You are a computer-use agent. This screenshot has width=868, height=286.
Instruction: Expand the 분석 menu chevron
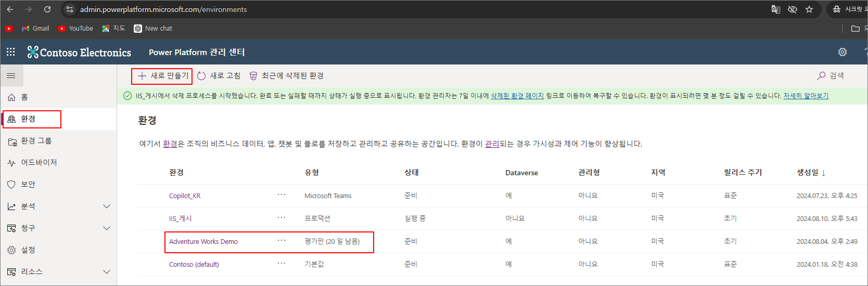point(107,206)
